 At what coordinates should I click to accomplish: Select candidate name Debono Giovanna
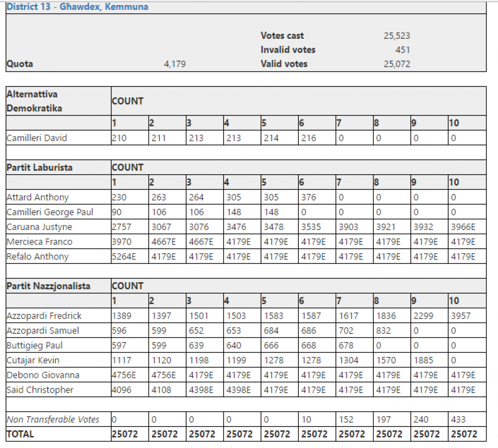pos(43,375)
